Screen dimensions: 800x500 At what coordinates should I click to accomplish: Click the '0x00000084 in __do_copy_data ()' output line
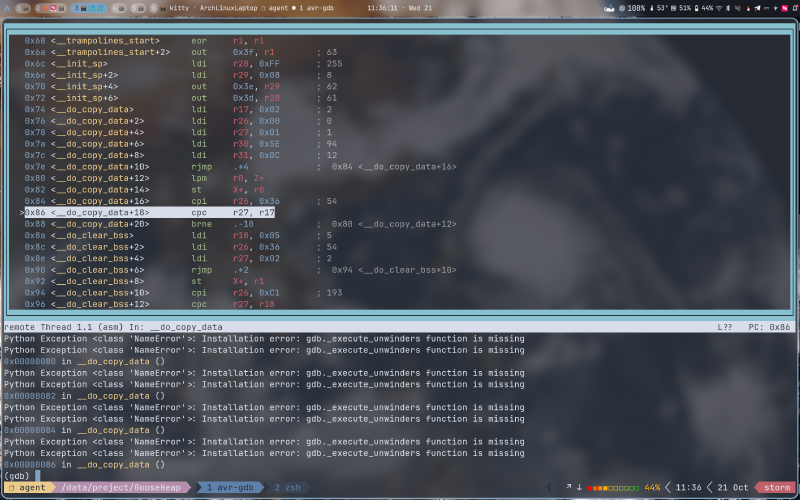(x=85, y=430)
